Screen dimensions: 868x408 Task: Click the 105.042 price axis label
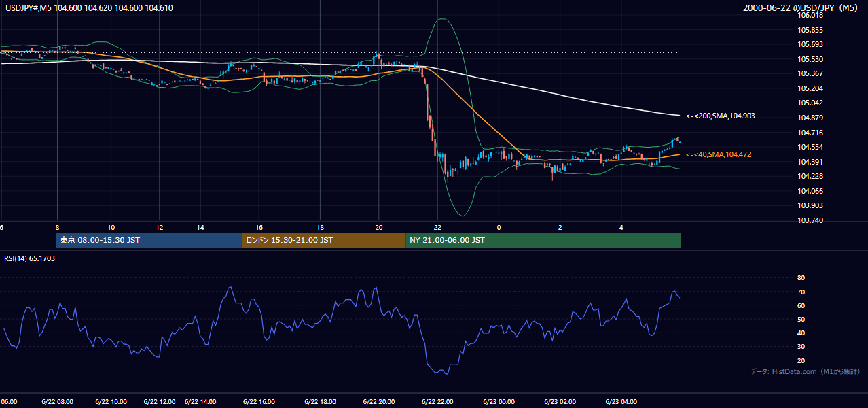coord(810,103)
